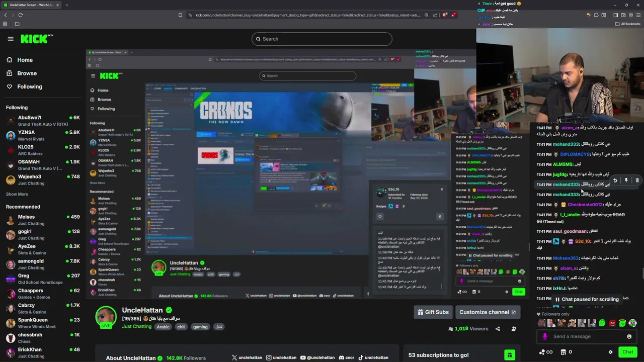The image size is (644, 362).
Task: Click the channel points infinity icon
Action: click(x=546, y=352)
